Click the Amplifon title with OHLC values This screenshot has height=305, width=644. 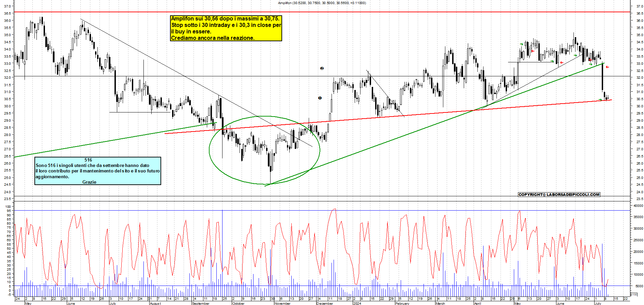(322, 3)
